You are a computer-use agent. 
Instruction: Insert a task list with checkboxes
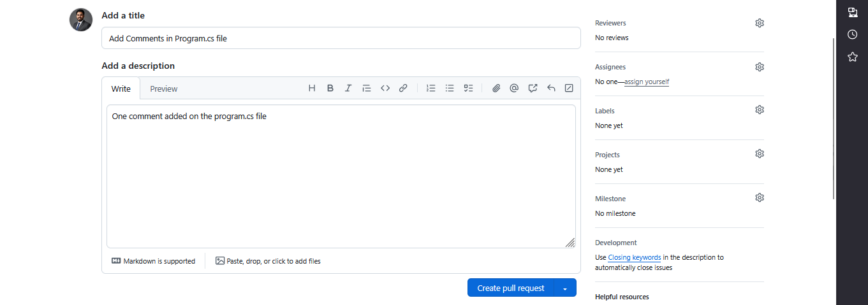(x=468, y=89)
